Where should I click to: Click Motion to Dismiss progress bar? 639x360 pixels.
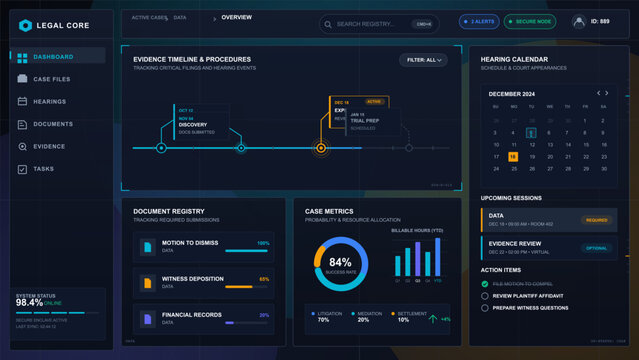click(247, 251)
